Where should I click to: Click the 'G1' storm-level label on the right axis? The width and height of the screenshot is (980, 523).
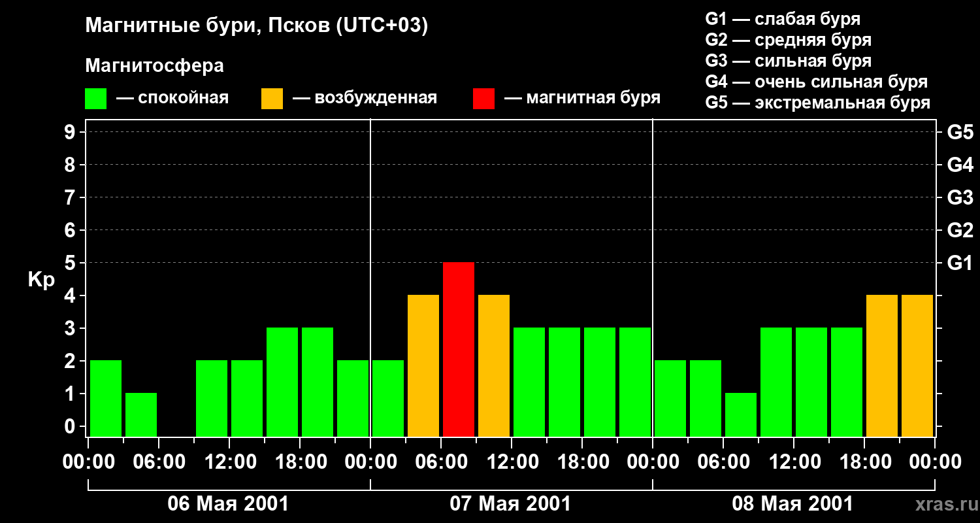point(960,263)
